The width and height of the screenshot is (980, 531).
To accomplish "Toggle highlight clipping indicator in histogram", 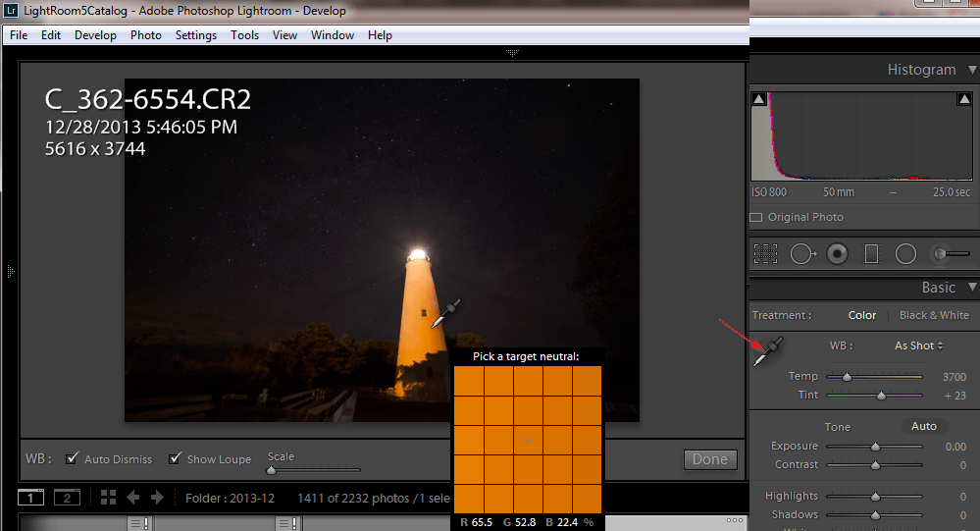I will coord(964,99).
